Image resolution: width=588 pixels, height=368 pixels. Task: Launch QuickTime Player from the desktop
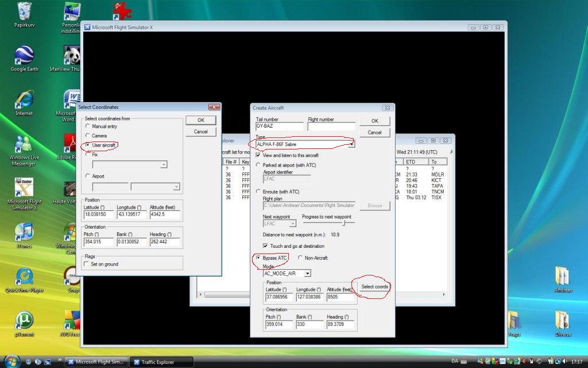(x=24, y=276)
